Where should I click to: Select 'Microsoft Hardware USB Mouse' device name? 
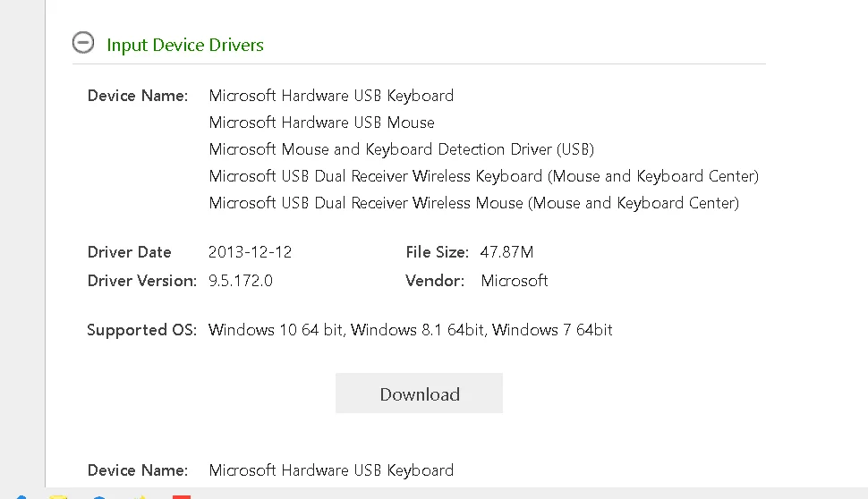point(321,123)
